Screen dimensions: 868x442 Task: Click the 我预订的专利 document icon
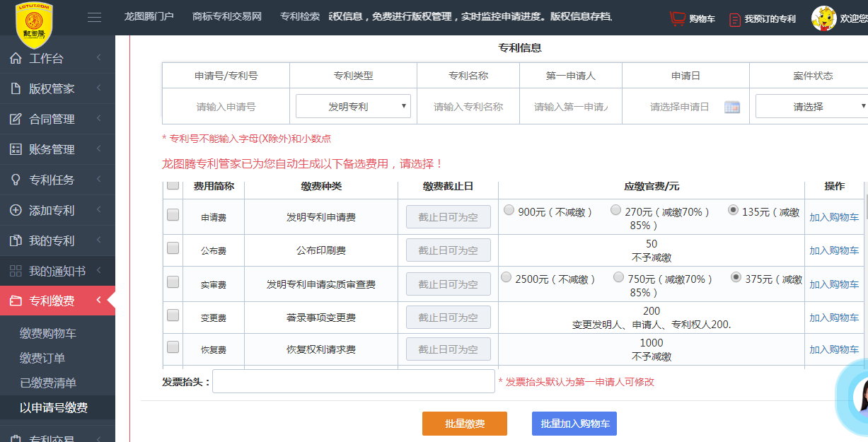[735, 19]
